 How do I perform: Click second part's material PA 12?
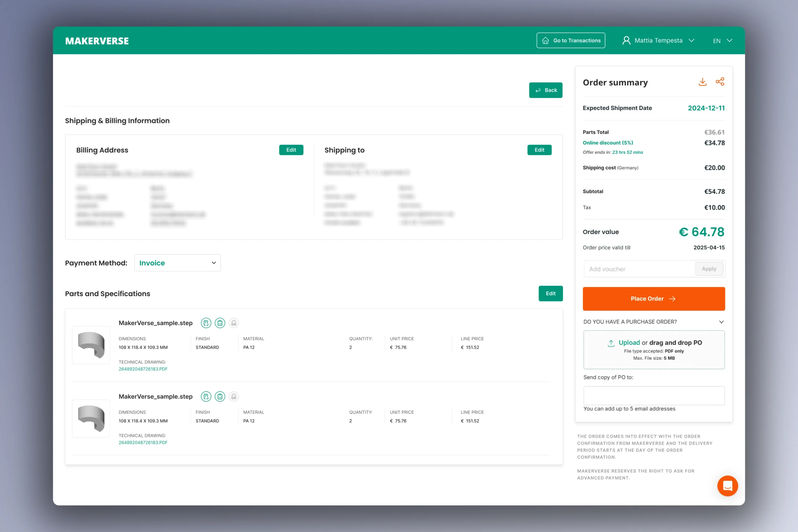[x=249, y=421]
